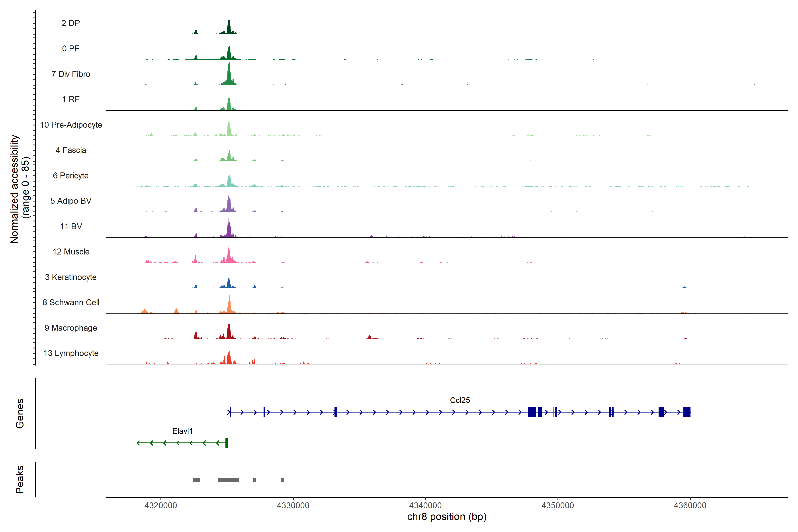The height and width of the screenshot is (532, 798).
Task: Click the Ccl25 gene label
Action: tap(460, 400)
